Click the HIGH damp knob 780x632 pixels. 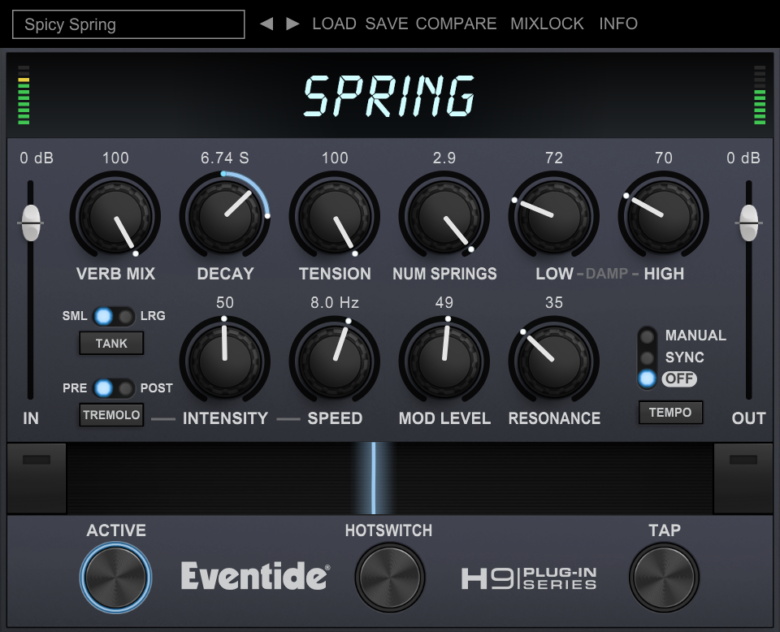tap(663, 216)
